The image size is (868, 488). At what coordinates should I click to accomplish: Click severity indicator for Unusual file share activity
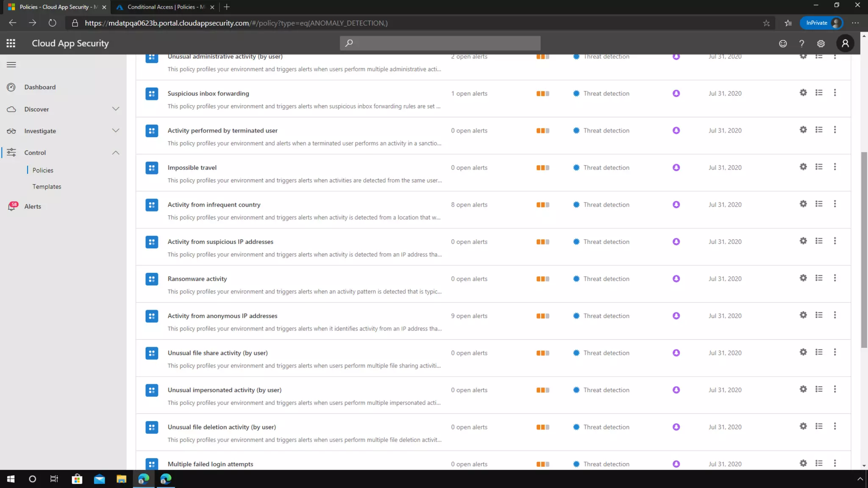[542, 353]
